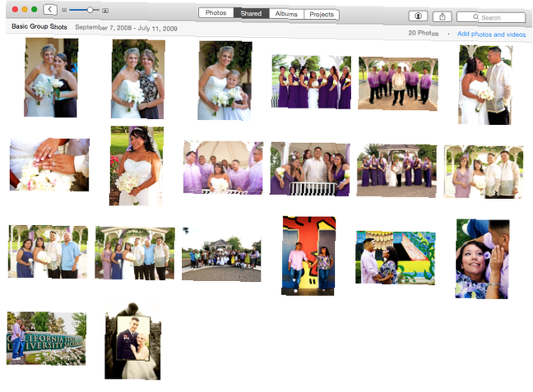Click the 'Basic Group Shots' album title
Screen dimensions: 533x392
click(x=39, y=27)
